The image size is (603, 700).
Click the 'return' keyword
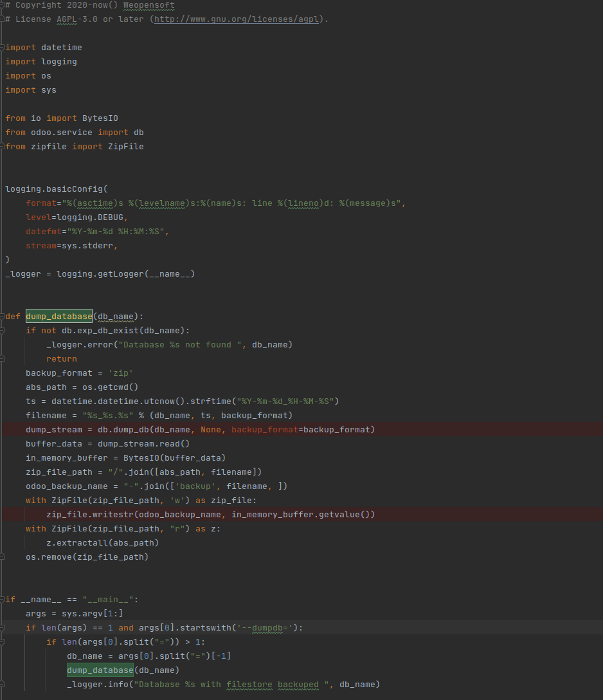click(x=62, y=359)
